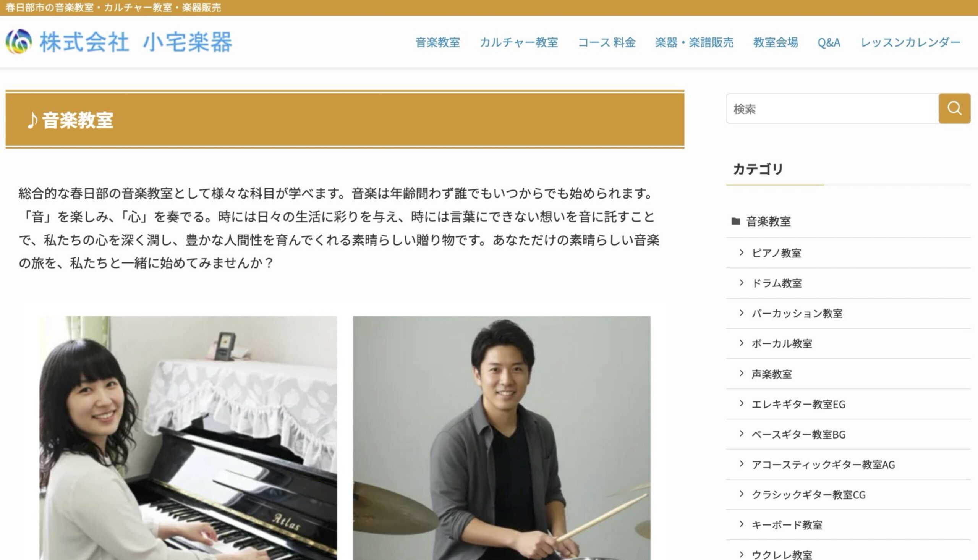Select 教室会場 in the header menu
This screenshot has width=978, height=560.
pos(775,42)
